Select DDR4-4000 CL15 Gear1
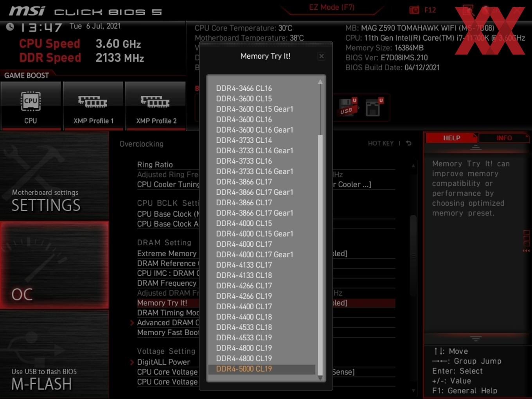This screenshot has height=399, width=532. (x=254, y=234)
